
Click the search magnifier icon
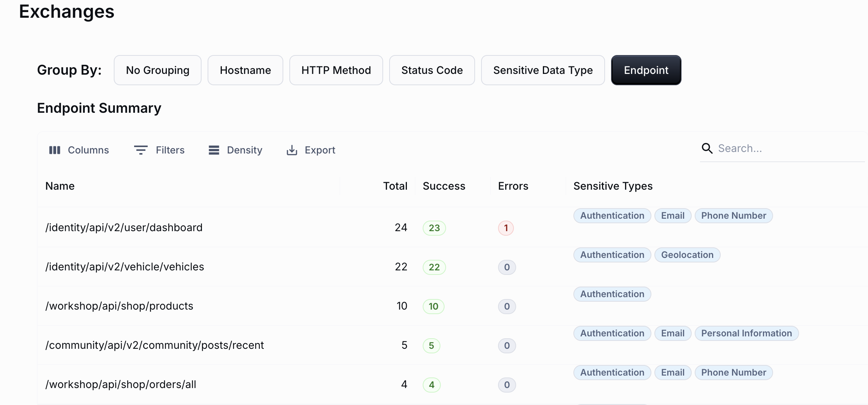(x=707, y=149)
